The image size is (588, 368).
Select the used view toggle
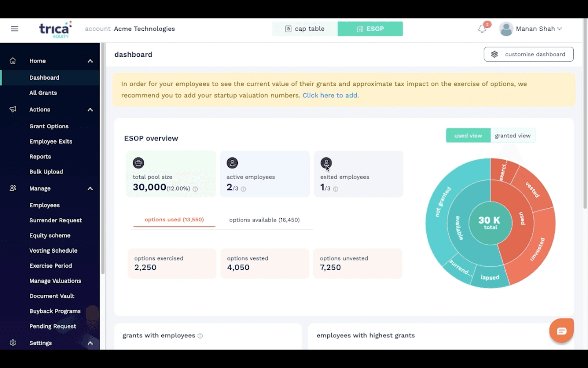468,136
